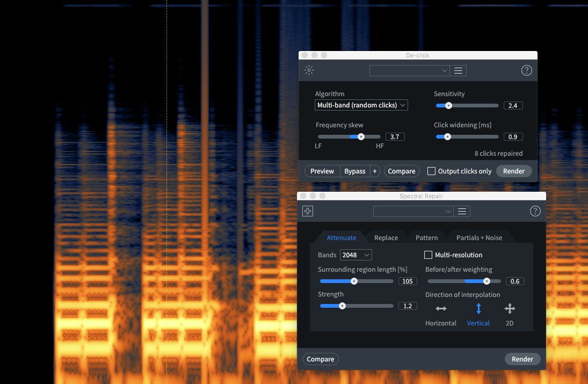
Task: Open the Spectral Repair preset dropdown
Action: [x=413, y=212]
